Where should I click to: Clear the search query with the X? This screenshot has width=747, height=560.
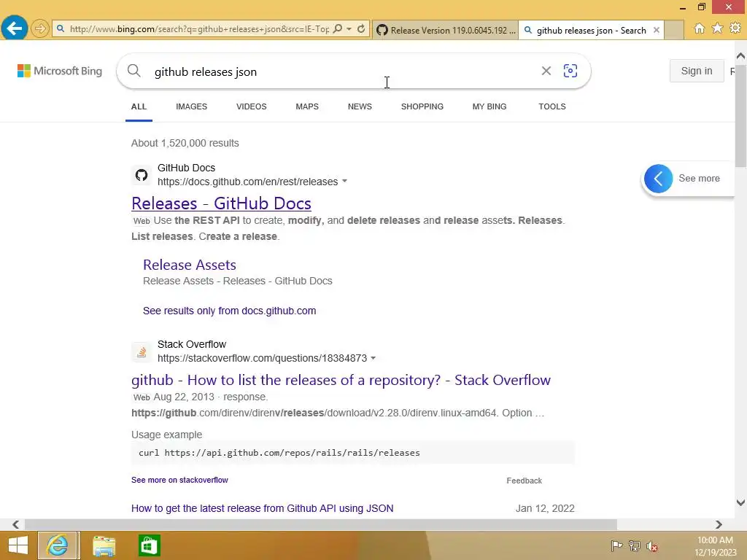(546, 71)
